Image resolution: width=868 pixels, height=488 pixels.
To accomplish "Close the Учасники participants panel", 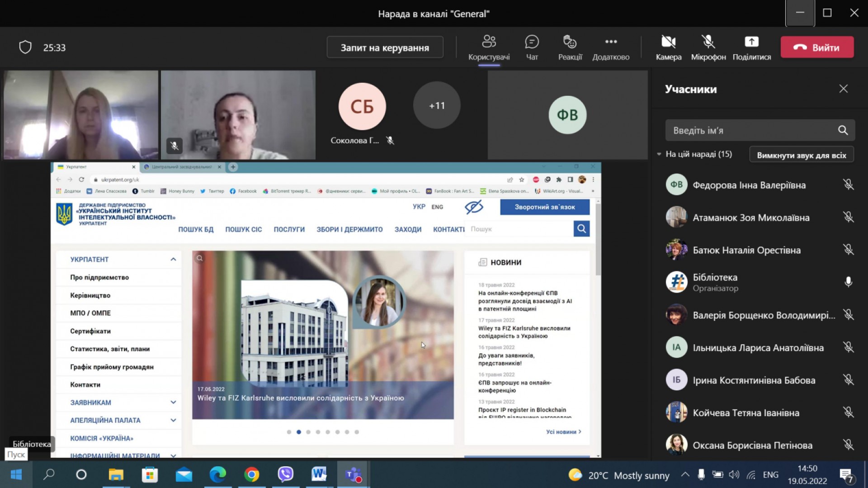I will [x=843, y=89].
